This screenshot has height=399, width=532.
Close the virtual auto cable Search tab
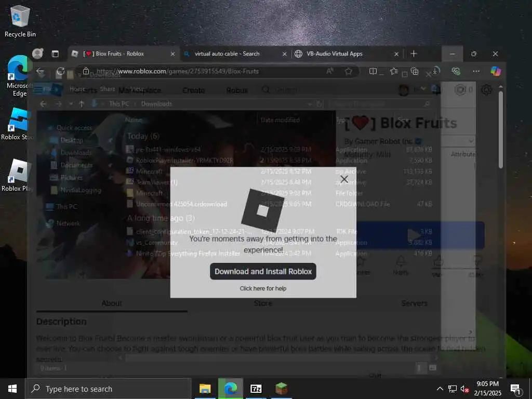(284, 54)
